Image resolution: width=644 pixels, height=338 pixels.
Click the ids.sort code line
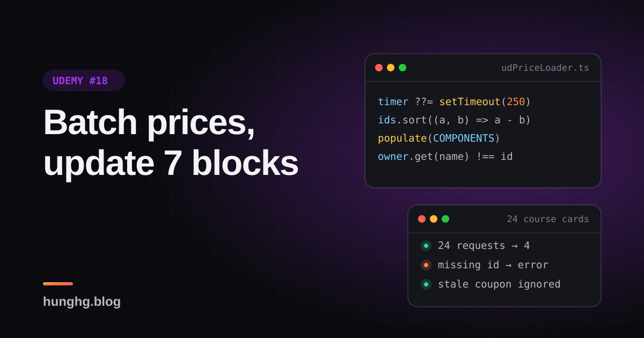[454, 120]
